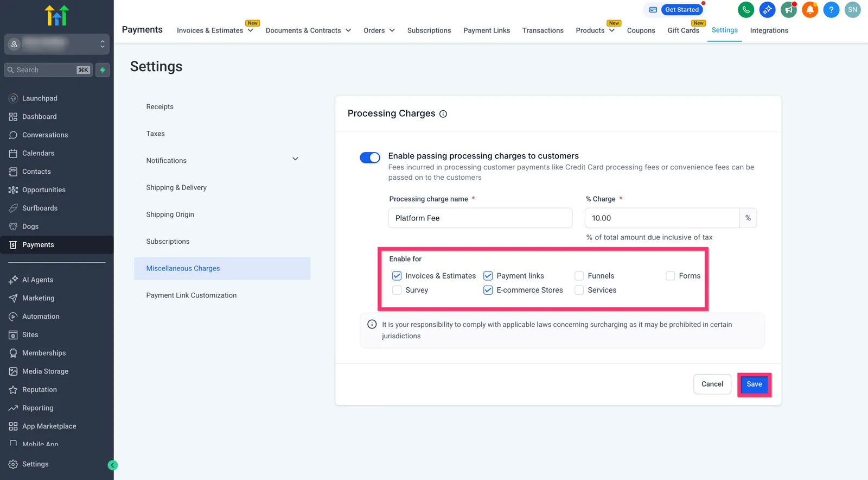The width and height of the screenshot is (868, 480).
Task: Toggle passing processing charges to customers switch
Action: [370, 157]
